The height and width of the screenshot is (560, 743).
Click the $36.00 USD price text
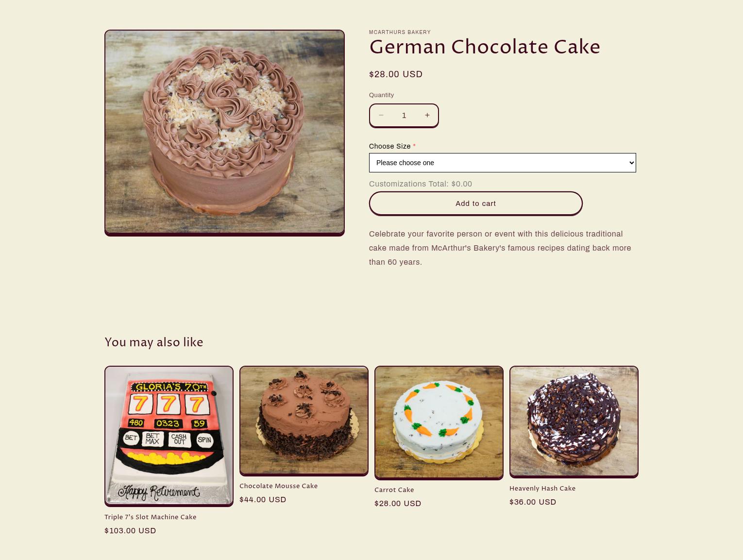tap(533, 502)
